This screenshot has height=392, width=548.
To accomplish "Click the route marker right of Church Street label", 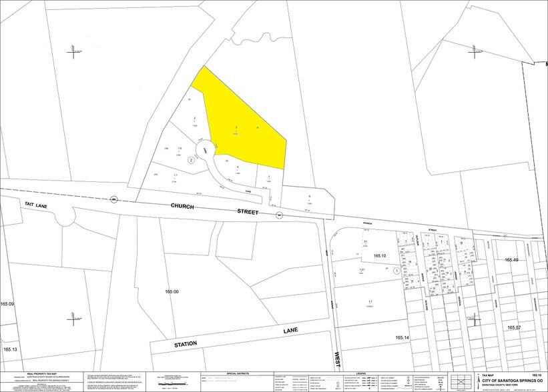I will click(279, 215).
